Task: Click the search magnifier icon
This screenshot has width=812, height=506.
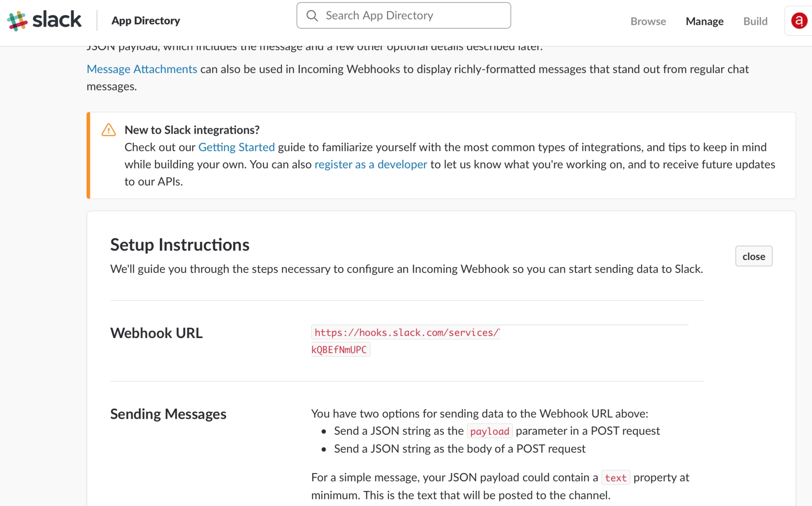Action: coord(312,16)
